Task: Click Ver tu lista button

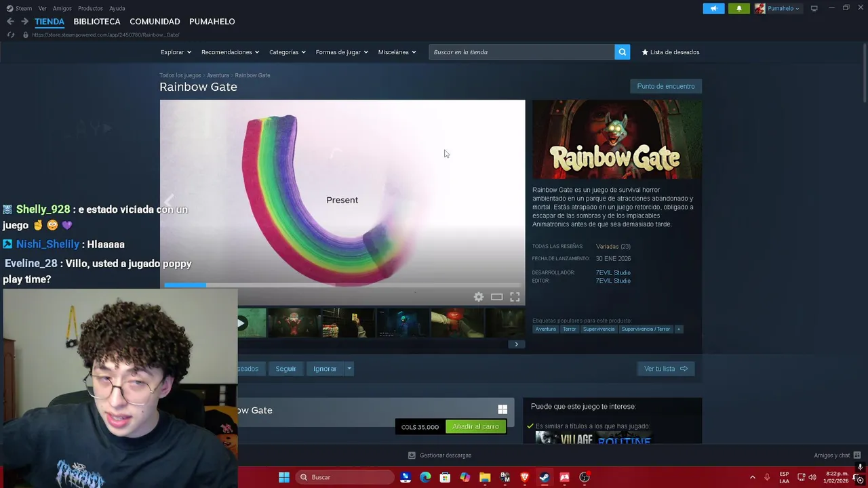Action: pyautogui.click(x=666, y=369)
